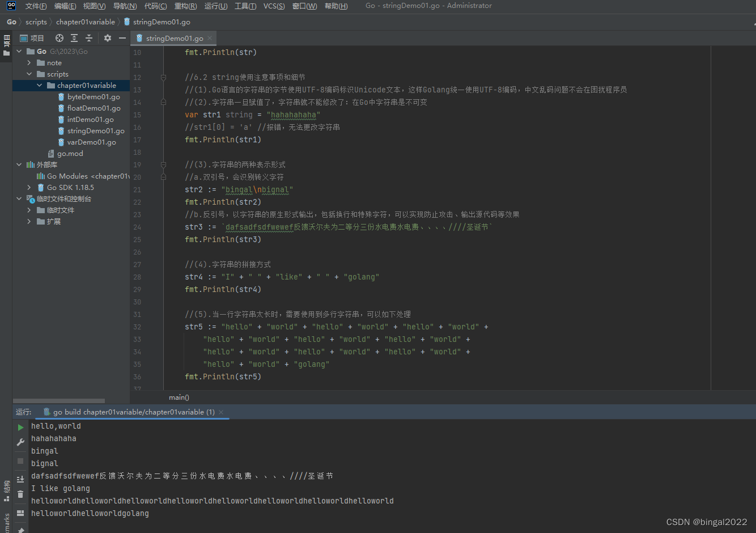Click the stringDemo01.go breadcrumb
Screen dimensions: 756x533
158,22
